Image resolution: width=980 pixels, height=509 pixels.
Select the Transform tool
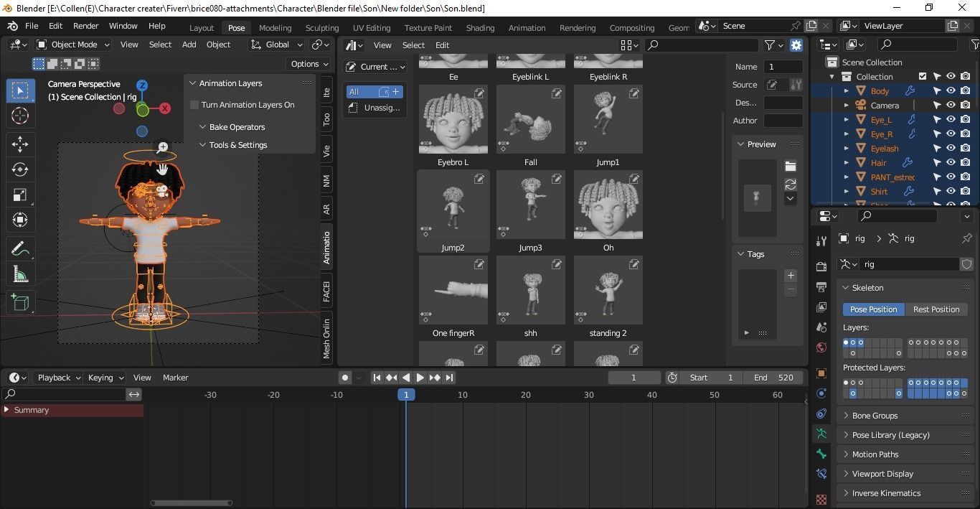coord(20,220)
